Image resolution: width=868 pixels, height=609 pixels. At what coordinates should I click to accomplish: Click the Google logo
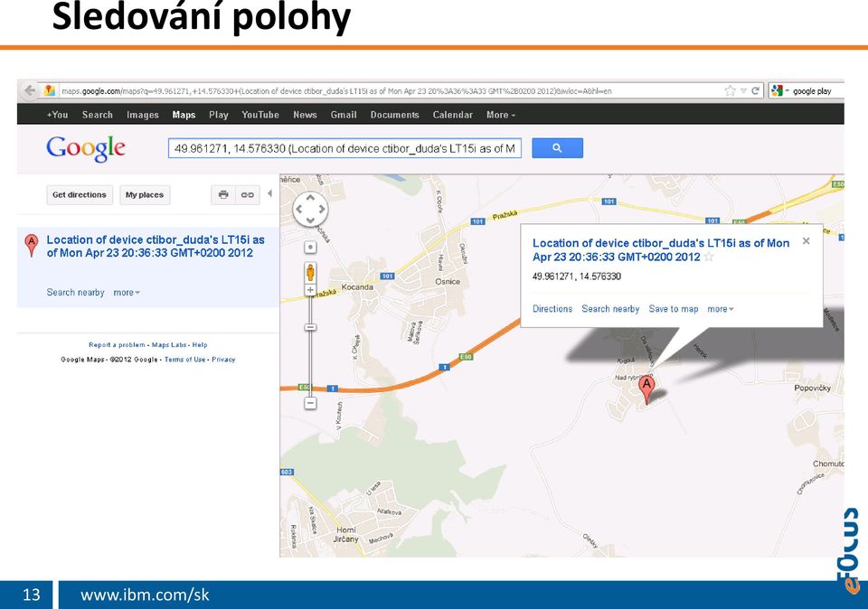point(86,148)
